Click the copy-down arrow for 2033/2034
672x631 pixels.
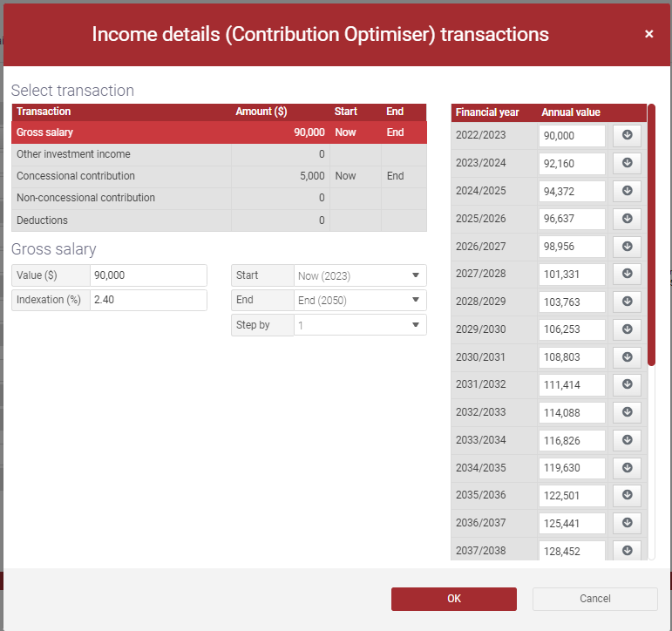tap(627, 440)
